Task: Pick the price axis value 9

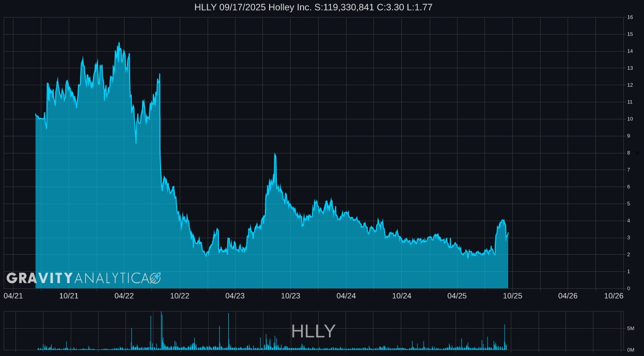Action: 629,136
